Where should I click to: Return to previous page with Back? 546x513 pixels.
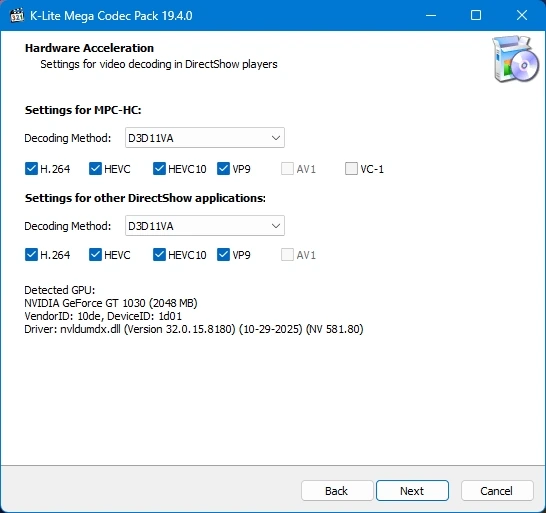coord(337,491)
